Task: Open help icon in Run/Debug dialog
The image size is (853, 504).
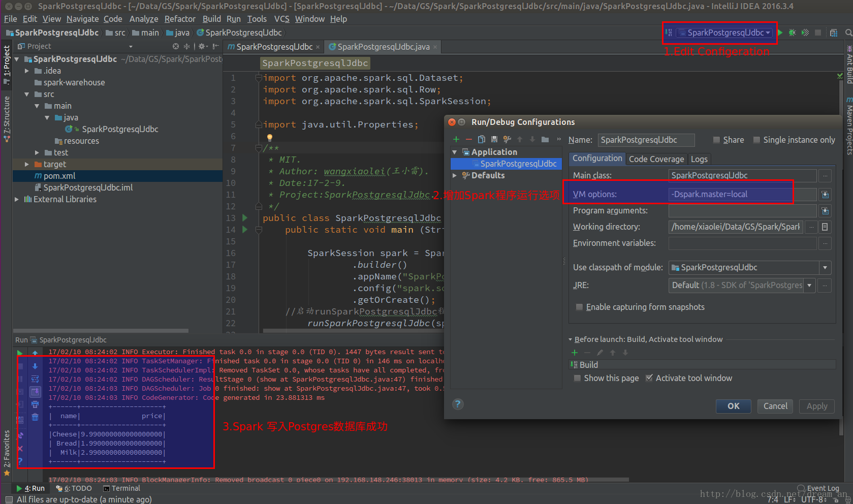Action: 458,404
